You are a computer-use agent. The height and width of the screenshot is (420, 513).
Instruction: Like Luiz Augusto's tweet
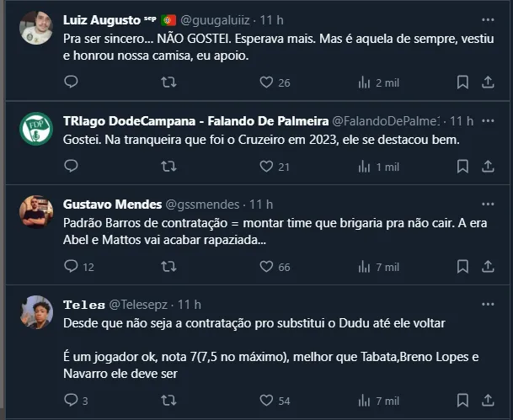click(266, 82)
